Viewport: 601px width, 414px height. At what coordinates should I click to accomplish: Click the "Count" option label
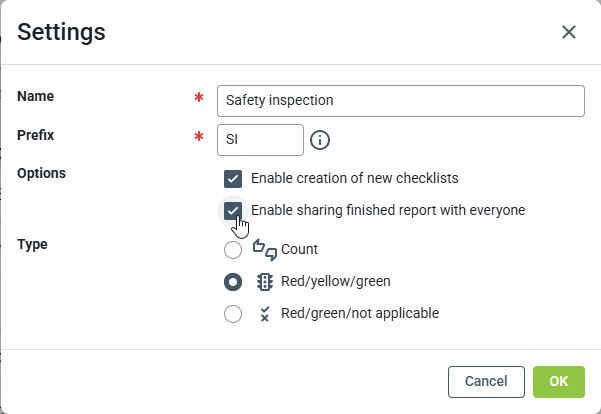[300, 249]
